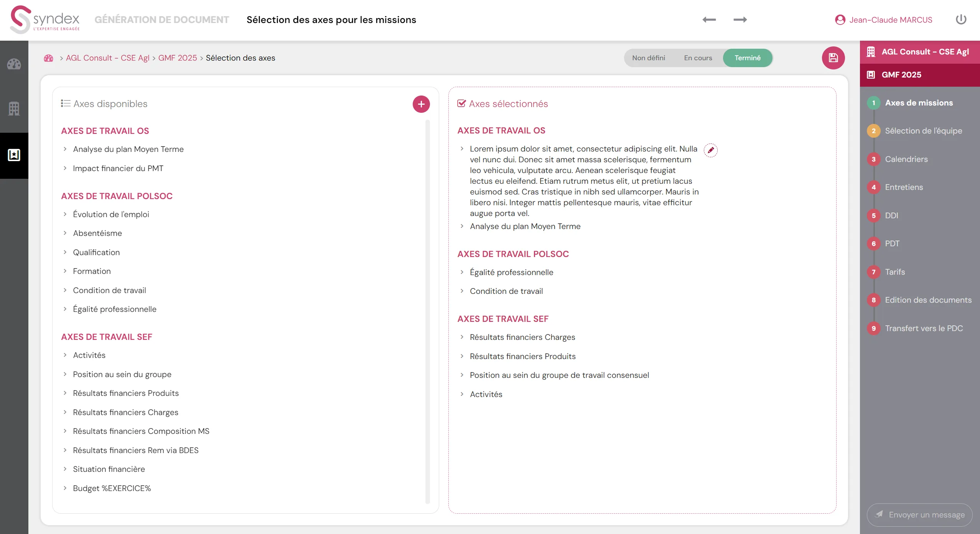Expand Impact financier du PMT chevron
Screen dimensions: 980x534
pos(65,168)
